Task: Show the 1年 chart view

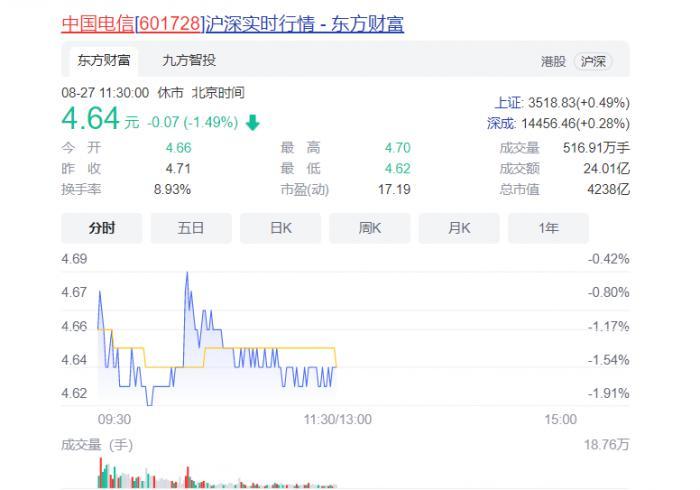Action: 548,228
